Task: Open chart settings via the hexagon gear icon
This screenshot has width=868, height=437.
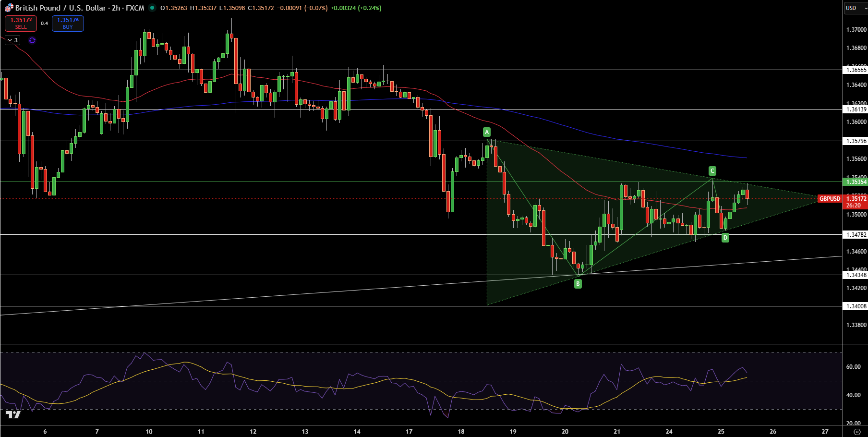Action: [857, 432]
